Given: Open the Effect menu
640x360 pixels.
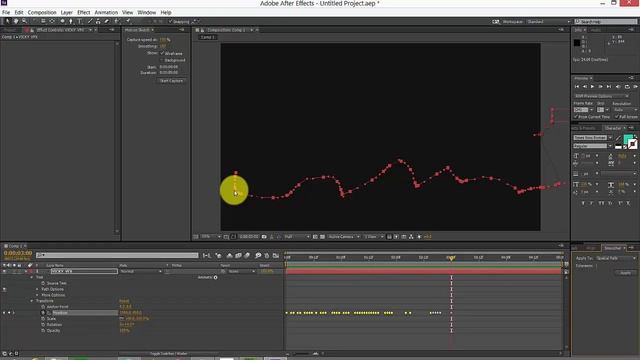Looking at the screenshot, I should 84,13.
